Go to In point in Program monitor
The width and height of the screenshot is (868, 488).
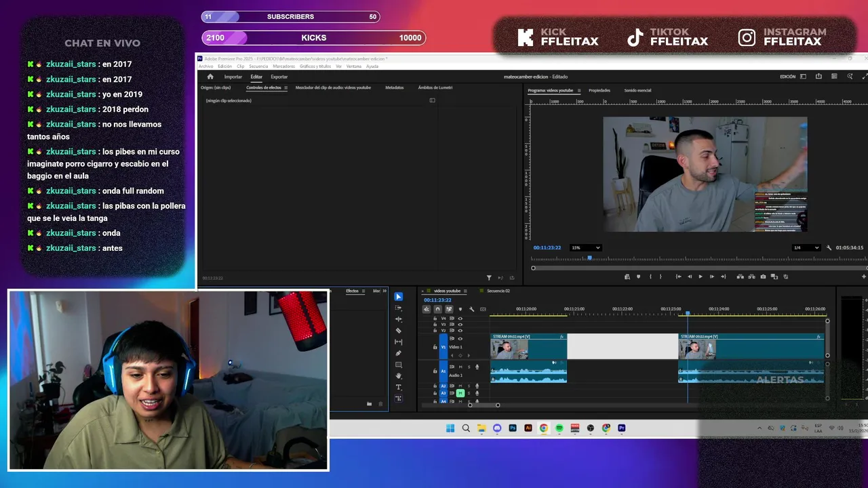[x=678, y=277]
